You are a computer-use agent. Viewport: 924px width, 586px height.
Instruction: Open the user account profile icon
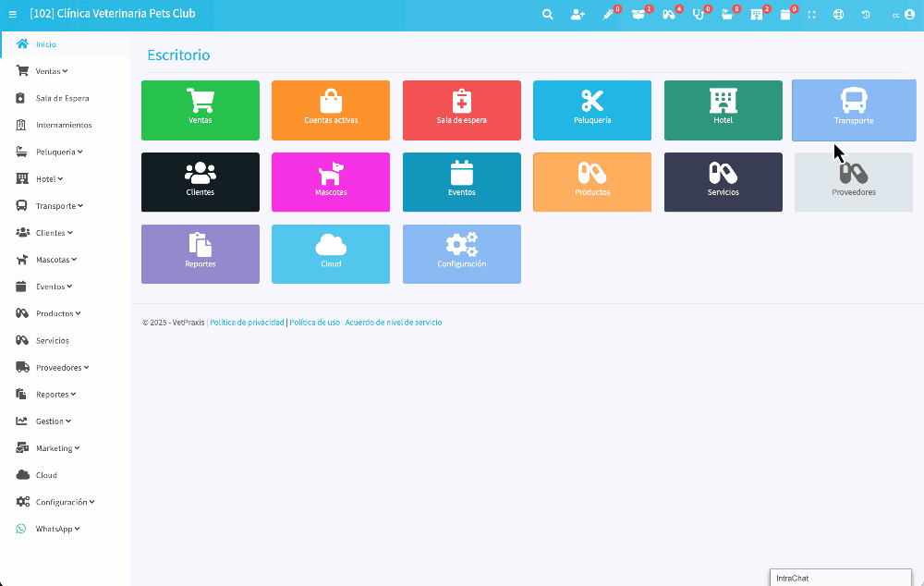pos(908,15)
